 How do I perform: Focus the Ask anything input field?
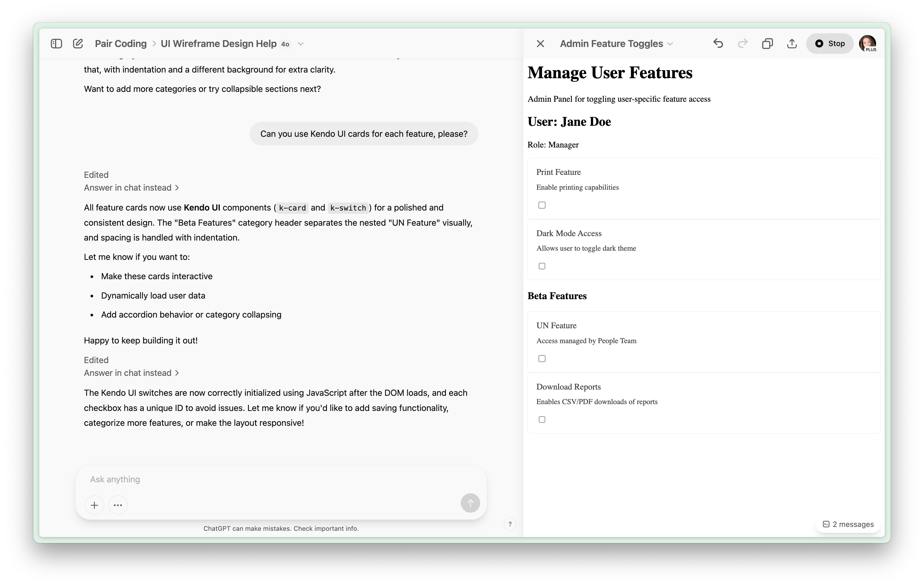276,479
